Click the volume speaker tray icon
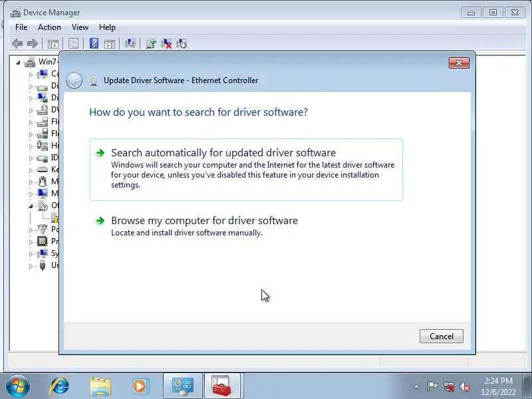Viewport: 532px width, 399px height. click(x=464, y=386)
